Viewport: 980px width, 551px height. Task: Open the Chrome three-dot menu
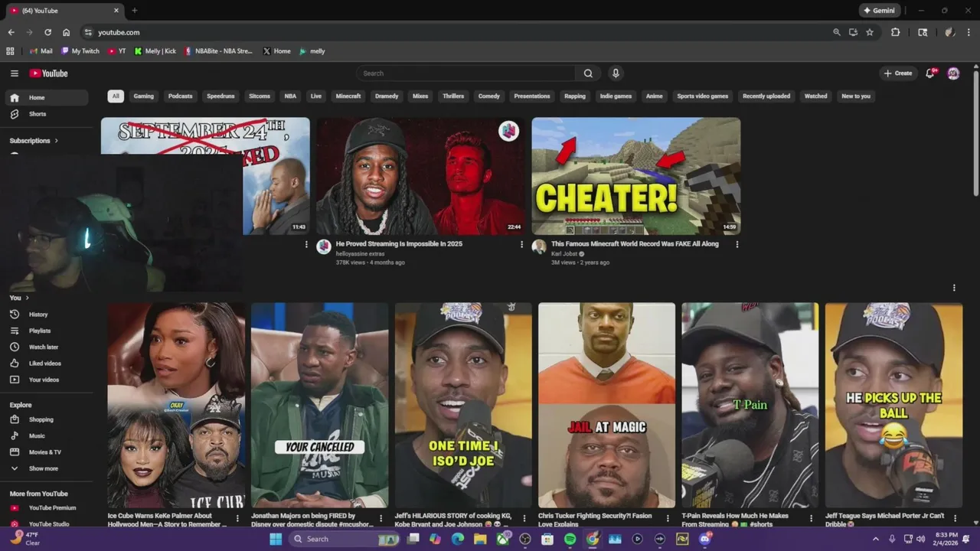coord(969,32)
